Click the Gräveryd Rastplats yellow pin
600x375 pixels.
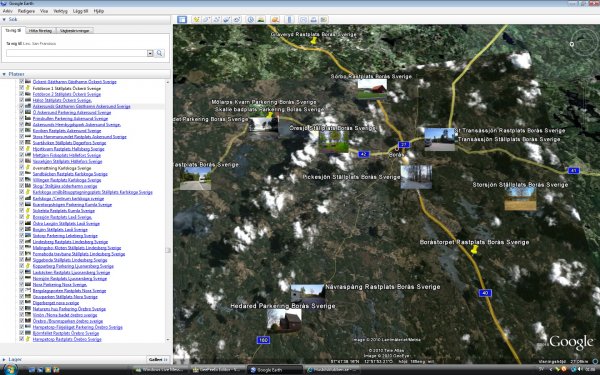(x=314, y=41)
